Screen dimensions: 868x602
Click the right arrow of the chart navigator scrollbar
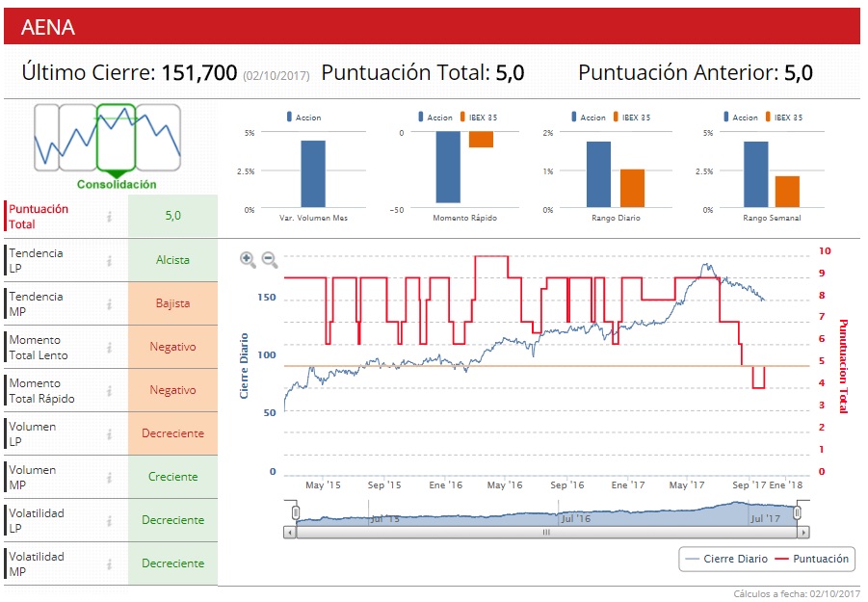[x=803, y=533]
